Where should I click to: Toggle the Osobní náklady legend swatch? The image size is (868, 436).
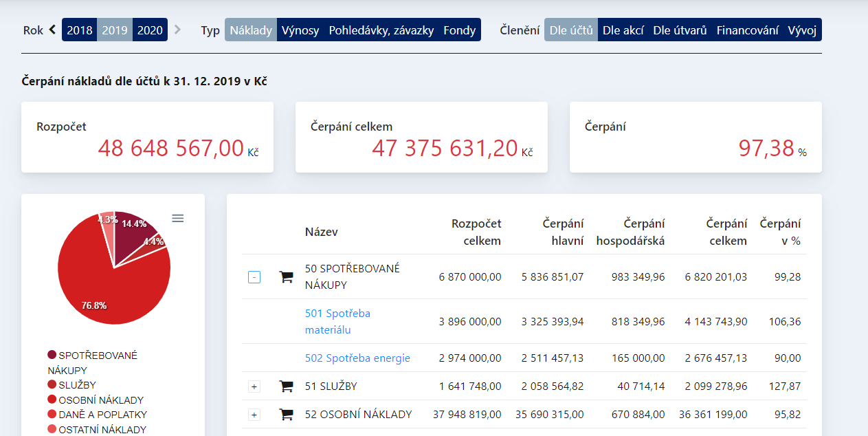click(x=52, y=400)
